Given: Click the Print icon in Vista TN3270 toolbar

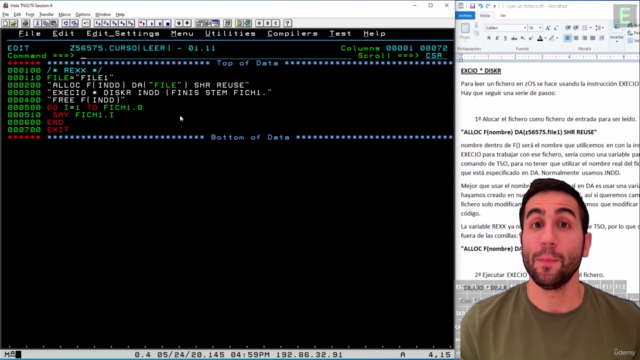Looking at the screenshot, I should (x=25, y=23).
